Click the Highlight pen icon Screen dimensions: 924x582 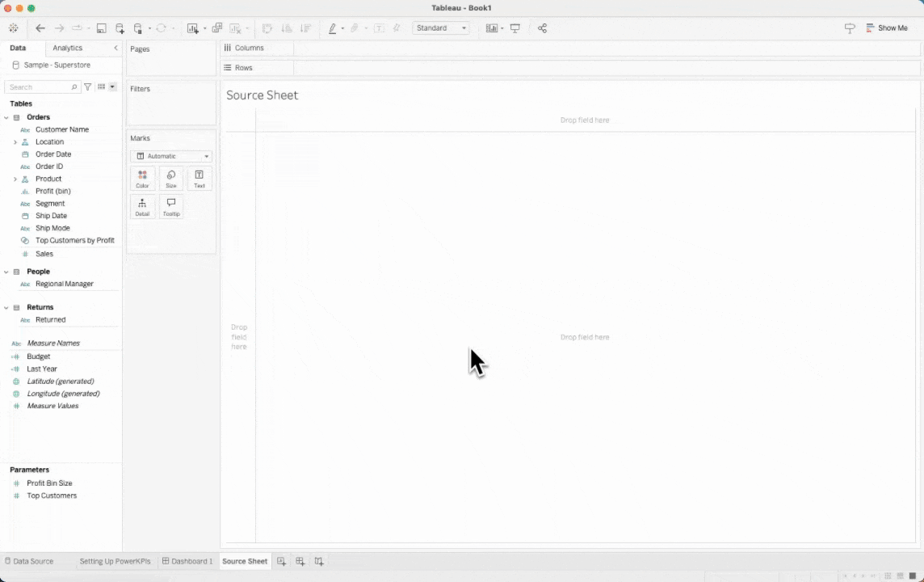tap(332, 27)
